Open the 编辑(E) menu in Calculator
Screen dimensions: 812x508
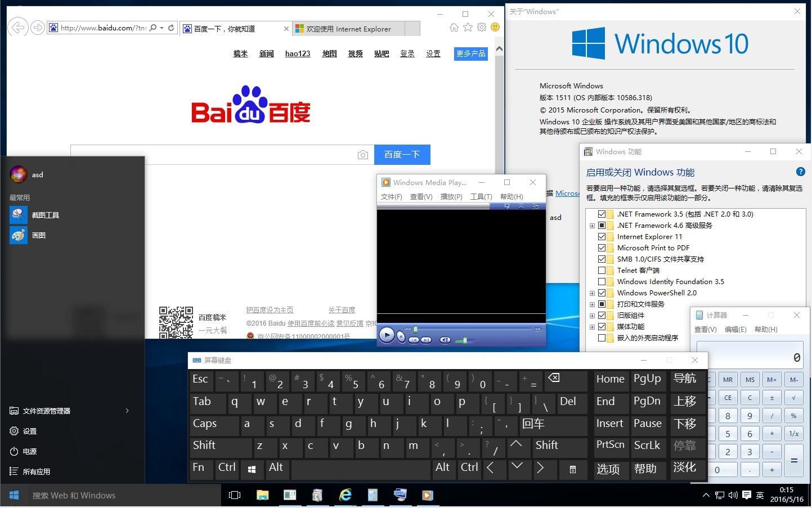pyautogui.click(x=735, y=329)
